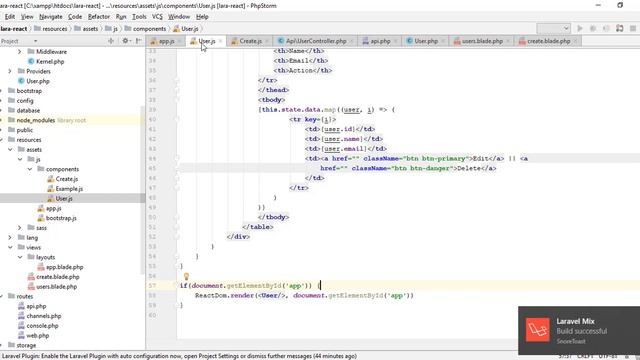Click the Debug bug icon in toolbar

pos(593,28)
